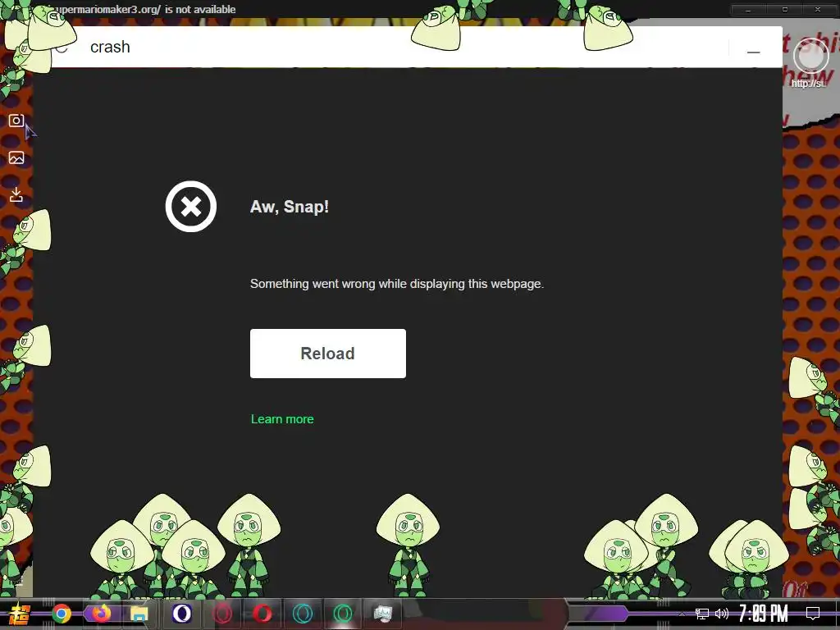Click the 7:09 PM taskbar clock

[x=764, y=614]
